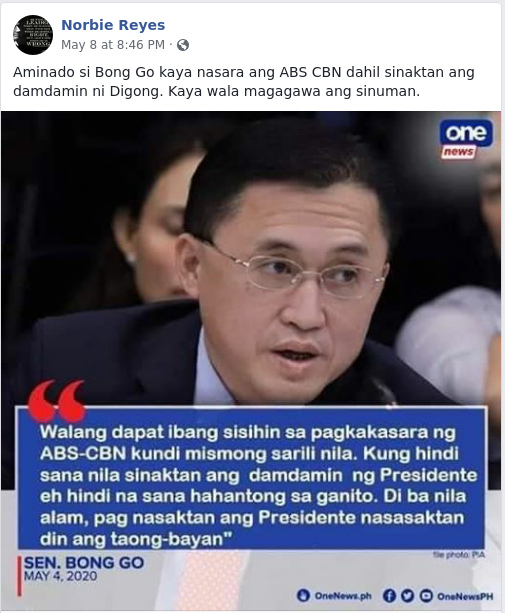Viewport: 505px width, 613px height.
Task: Open Norbie Reyes profile picture avatar
Action: [33, 35]
